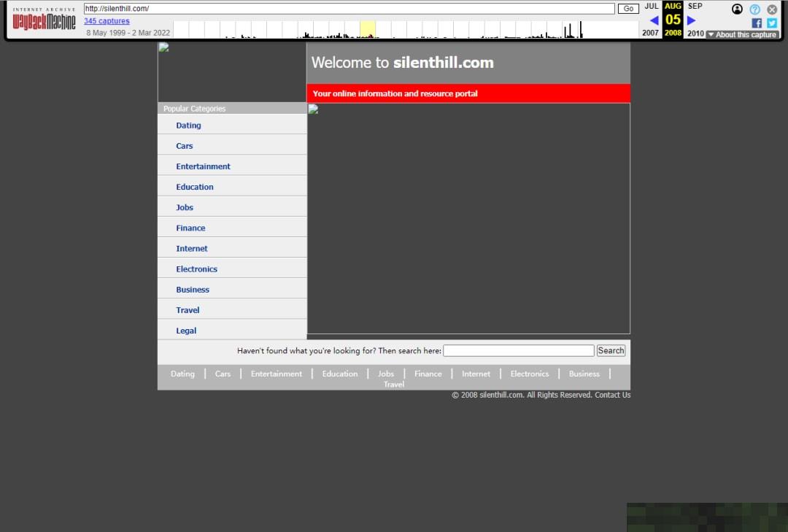Follow the Entertainment link in footer bar

point(277,374)
